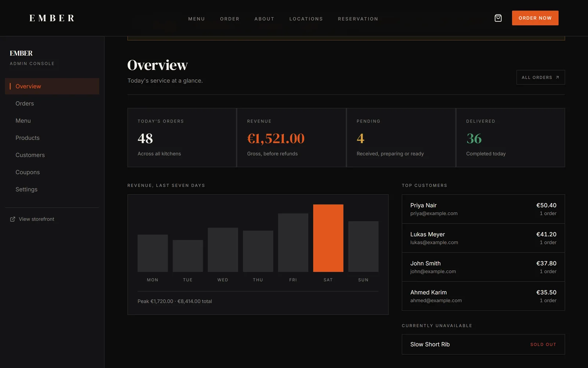This screenshot has width=588, height=368.
Task: Open About in top navigation
Action: (264, 19)
